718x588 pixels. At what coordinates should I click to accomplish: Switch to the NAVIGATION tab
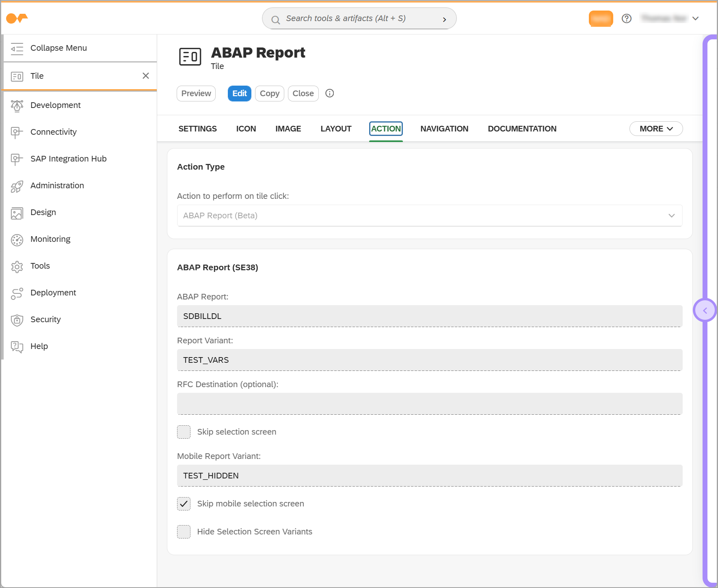pyautogui.click(x=444, y=129)
